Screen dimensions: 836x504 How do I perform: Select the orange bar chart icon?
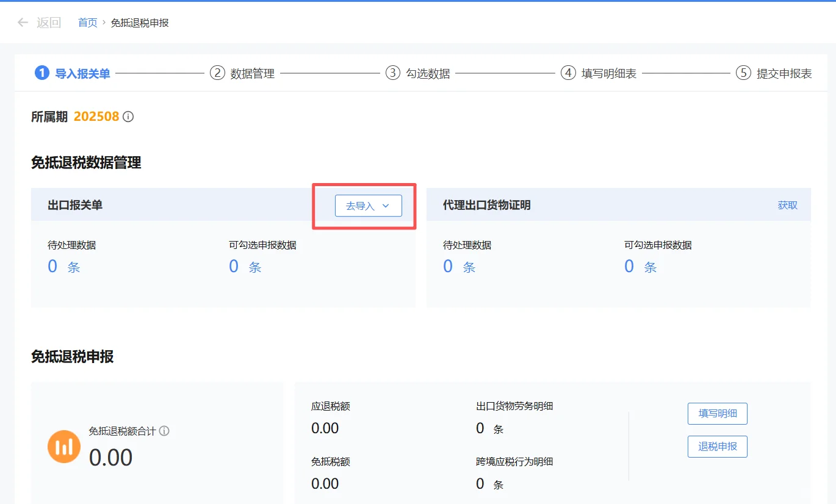64,447
